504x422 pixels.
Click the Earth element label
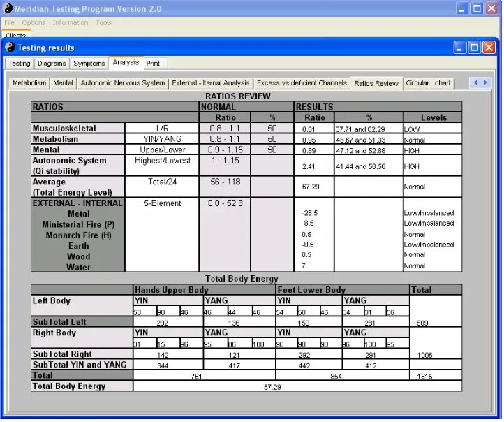(78, 246)
